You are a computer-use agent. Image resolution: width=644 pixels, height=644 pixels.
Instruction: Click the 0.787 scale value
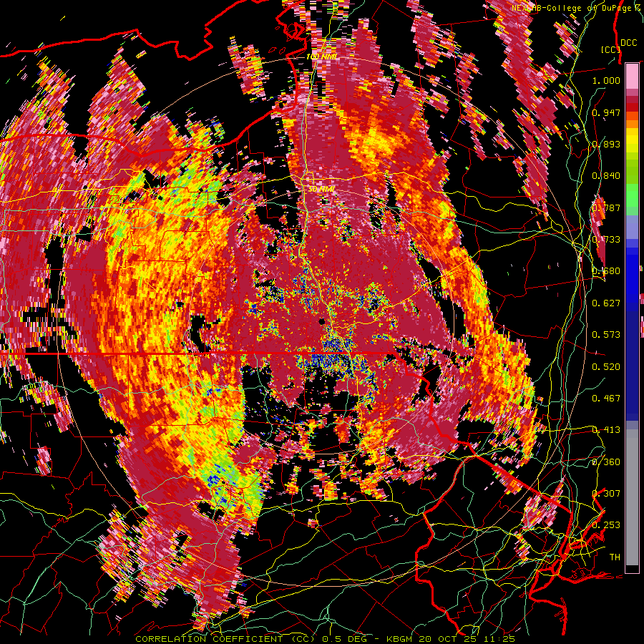point(606,208)
